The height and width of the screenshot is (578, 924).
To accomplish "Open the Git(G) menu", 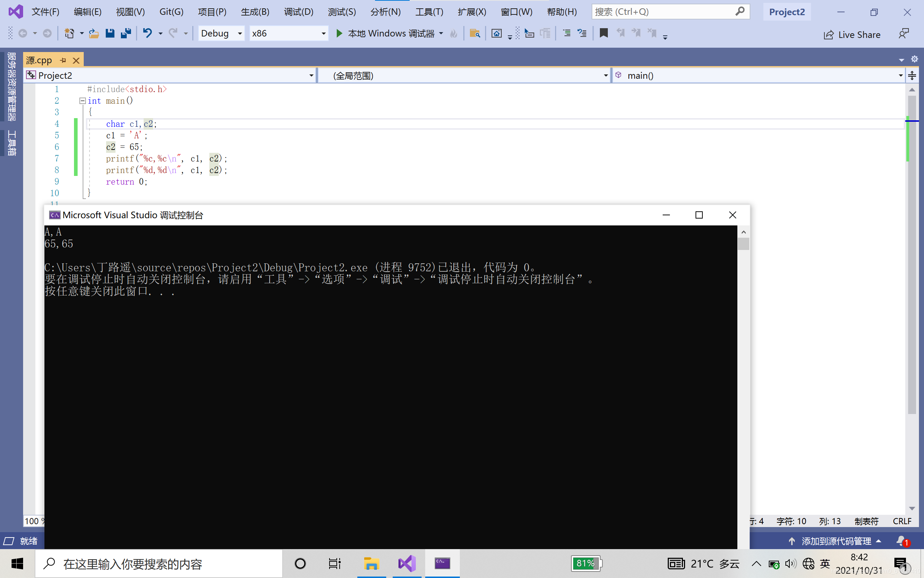I will pos(171,12).
